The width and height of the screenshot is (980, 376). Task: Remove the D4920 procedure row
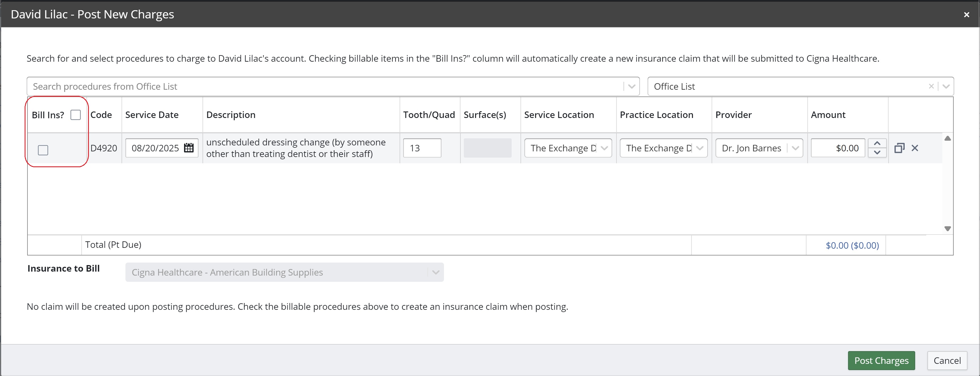915,148
